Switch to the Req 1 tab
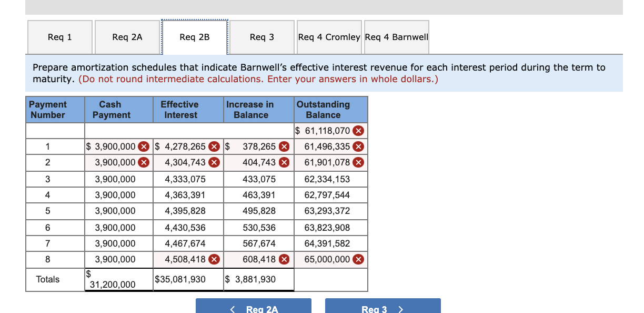The height and width of the screenshot is (313, 644). (59, 37)
